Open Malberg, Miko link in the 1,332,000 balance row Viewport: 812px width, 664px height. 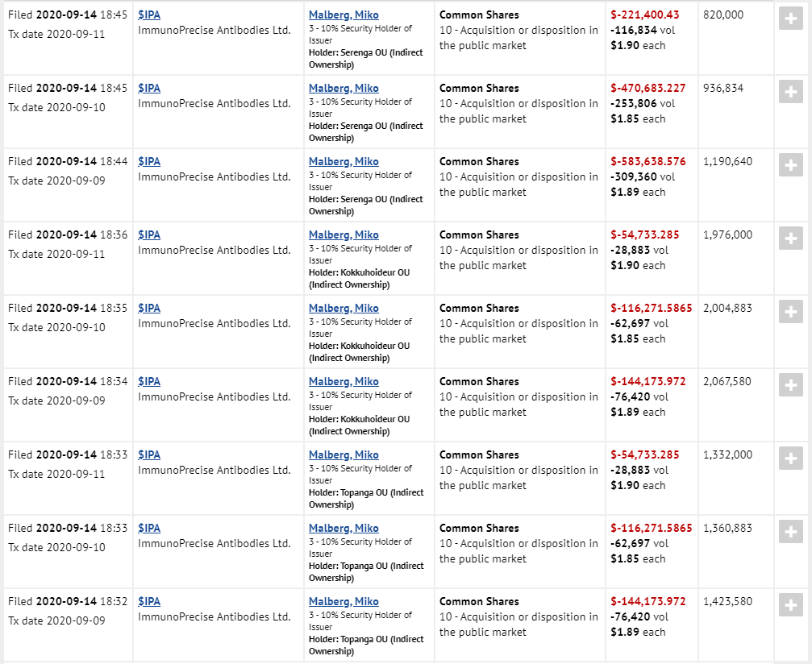[x=344, y=454]
